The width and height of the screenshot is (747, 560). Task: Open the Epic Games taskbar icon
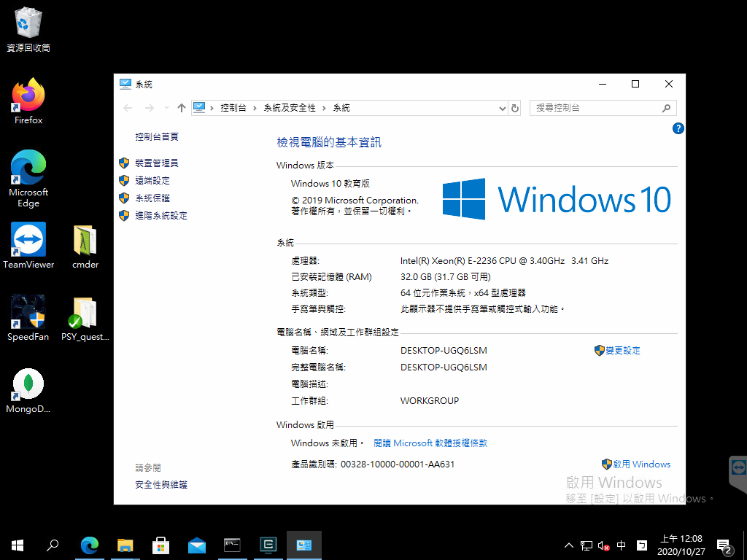[x=268, y=545]
